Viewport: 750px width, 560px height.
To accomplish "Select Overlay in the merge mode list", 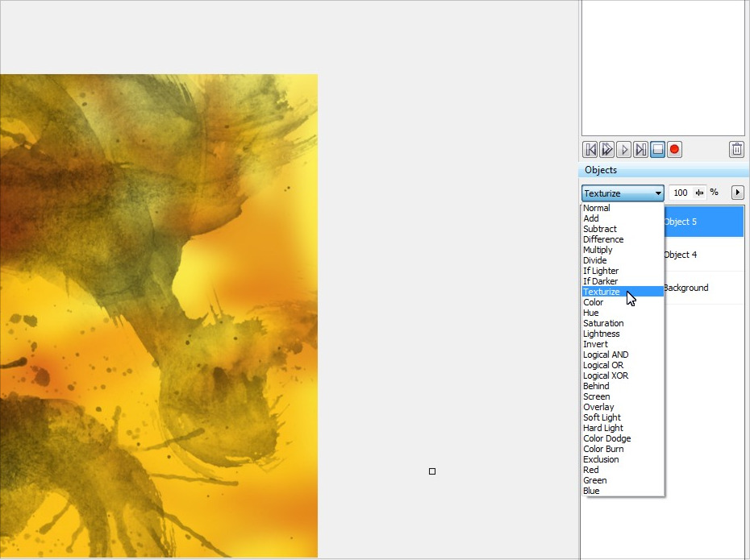I will (598, 407).
